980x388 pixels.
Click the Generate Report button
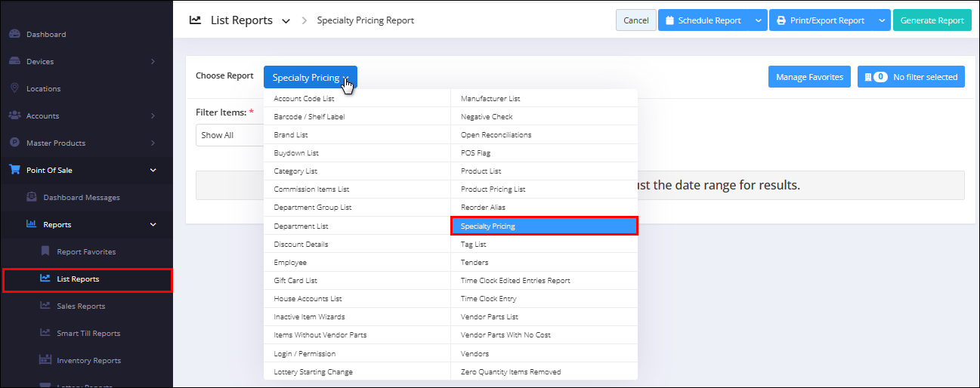pyautogui.click(x=932, y=20)
